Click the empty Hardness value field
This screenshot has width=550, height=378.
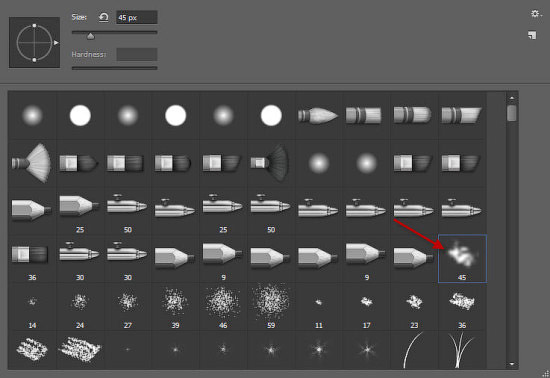[x=137, y=55]
